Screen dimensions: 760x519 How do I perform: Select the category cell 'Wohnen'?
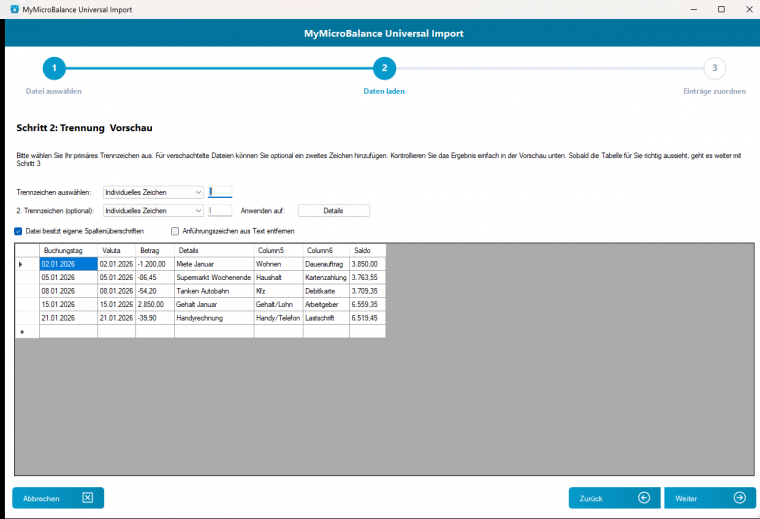(278, 264)
